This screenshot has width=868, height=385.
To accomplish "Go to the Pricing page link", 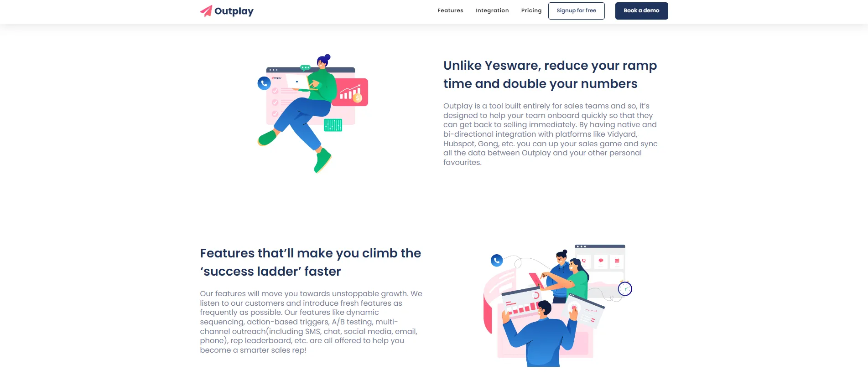I will click(531, 10).
